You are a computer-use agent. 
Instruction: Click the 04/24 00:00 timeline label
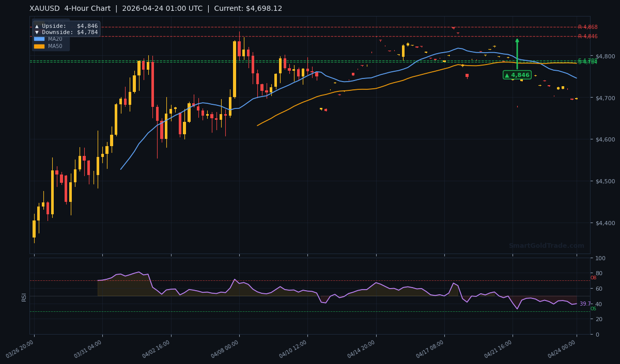[561, 350]
